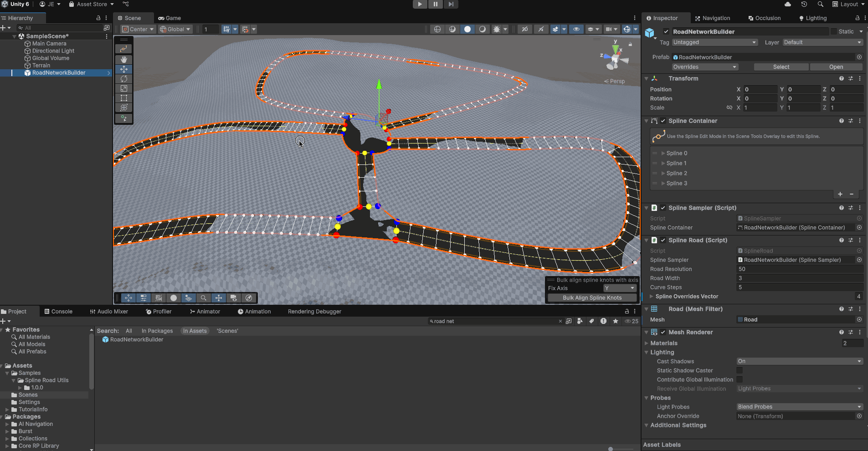Activate the Rect transform tool
The image size is (868, 451).
pos(123,98)
